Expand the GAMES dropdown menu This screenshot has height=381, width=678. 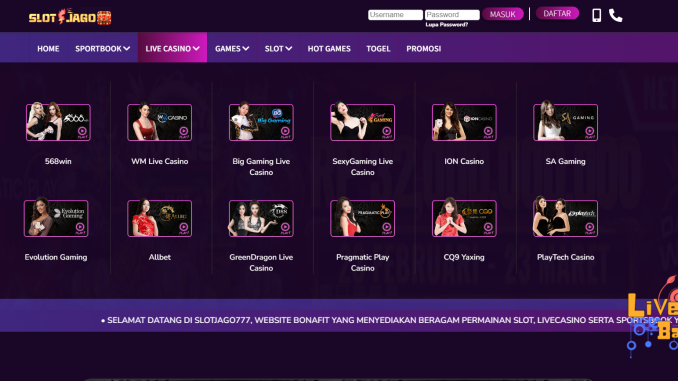(x=232, y=48)
